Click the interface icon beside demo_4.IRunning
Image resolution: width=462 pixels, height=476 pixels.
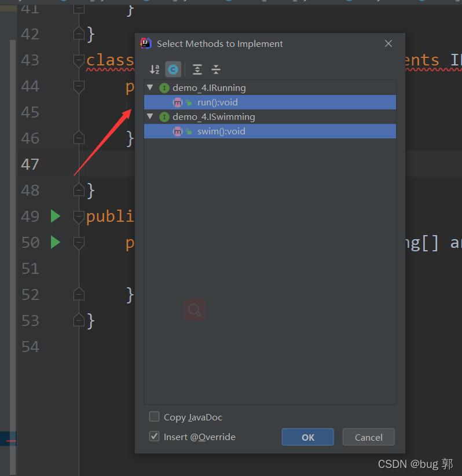pyautogui.click(x=164, y=88)
